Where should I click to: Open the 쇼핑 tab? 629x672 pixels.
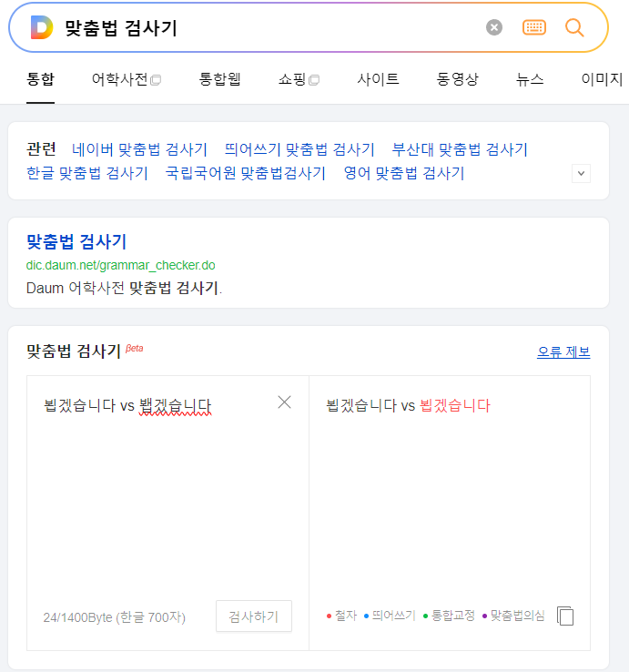[x=299, y=79]
